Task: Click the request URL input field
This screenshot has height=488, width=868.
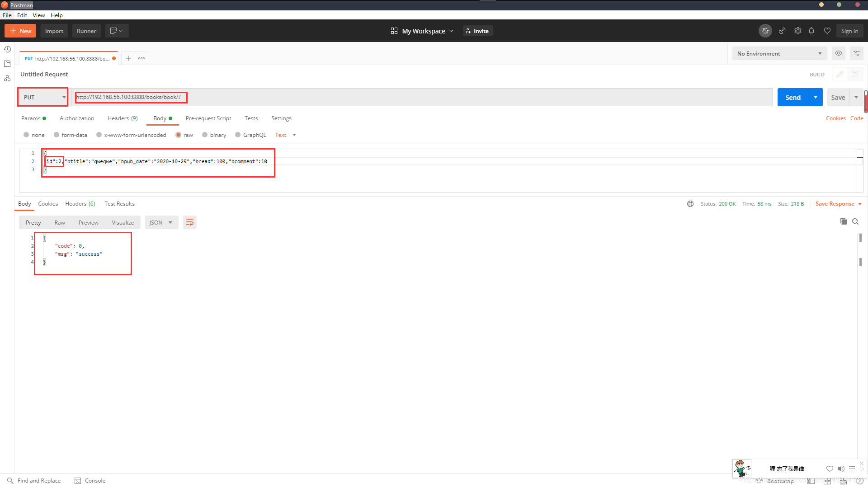Action: [x=131, y=97]
